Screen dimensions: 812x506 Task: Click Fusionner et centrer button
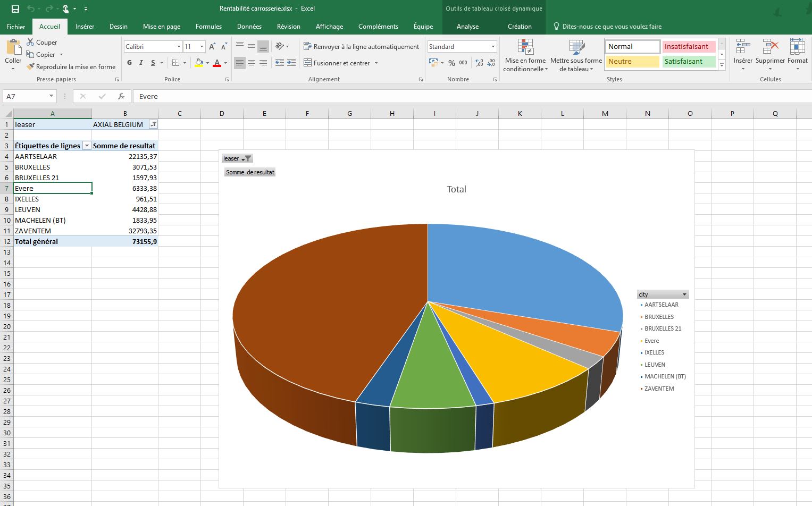coord(337,63)
